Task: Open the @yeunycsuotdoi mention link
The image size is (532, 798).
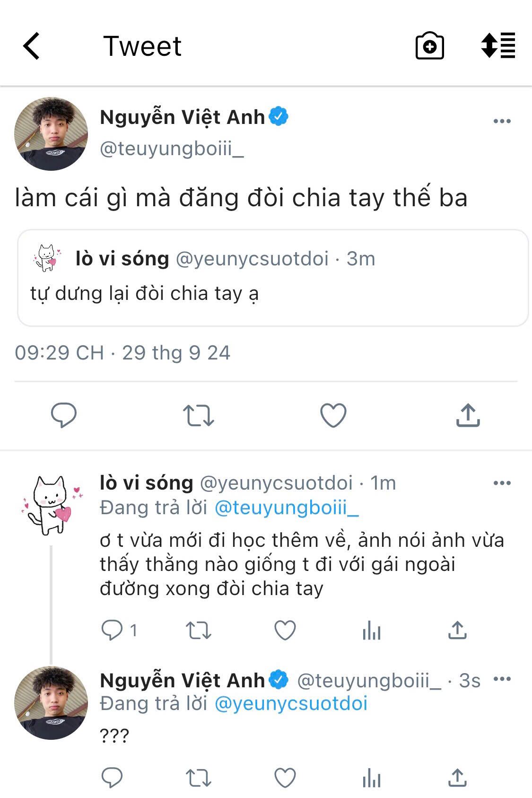Action: (291, 703)
